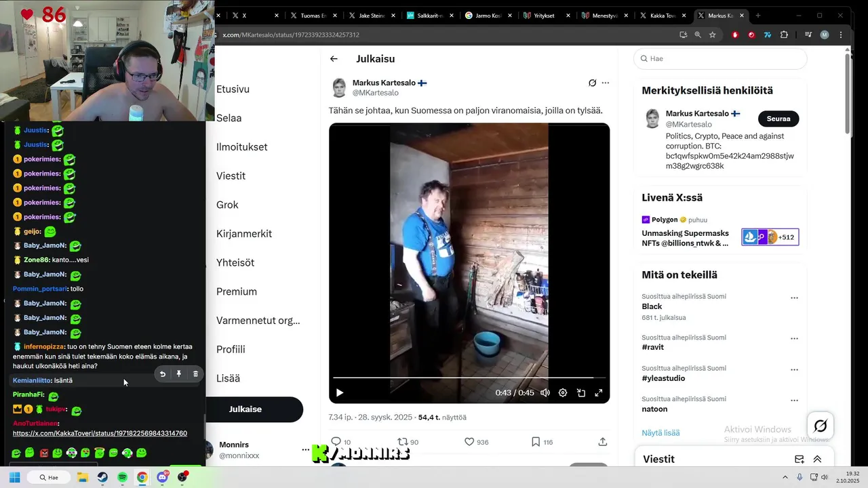The width and height of the screenshot is (868, 488).
Task: Compose new message in Viestit drawer
Action: [x=800, y=459]
